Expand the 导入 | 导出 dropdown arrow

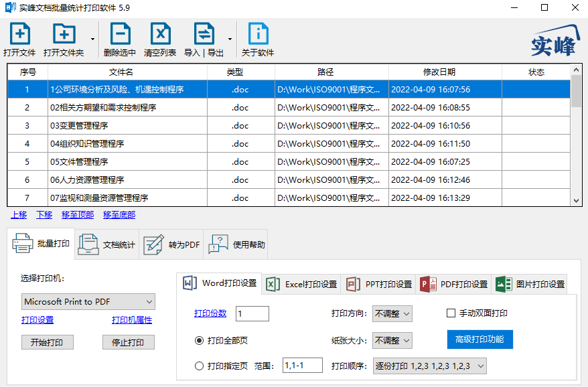[x=230, y=40]
